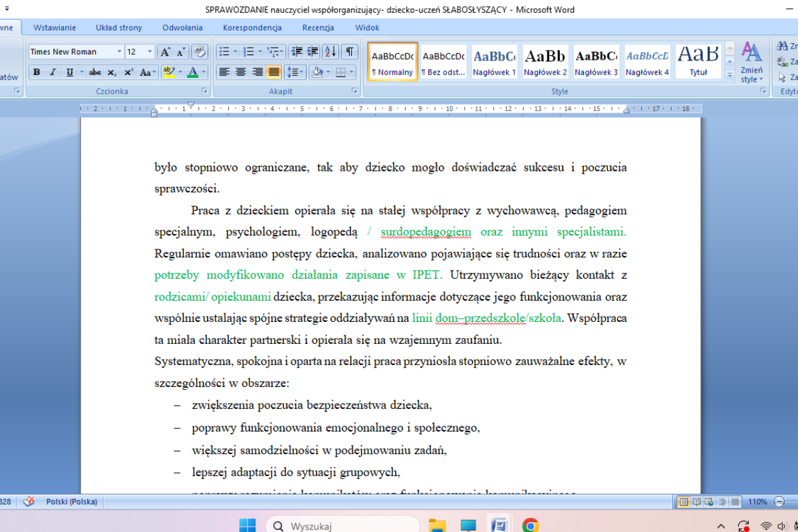Clear formatting with the eraser icon
The image size is (798, 532).
click(200, 52)
